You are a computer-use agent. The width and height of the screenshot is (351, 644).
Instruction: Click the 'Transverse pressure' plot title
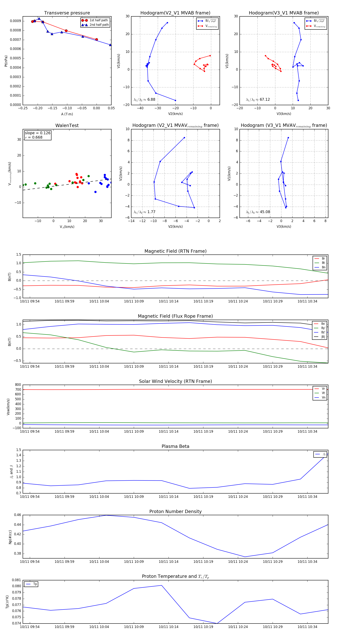pos(67,13)
